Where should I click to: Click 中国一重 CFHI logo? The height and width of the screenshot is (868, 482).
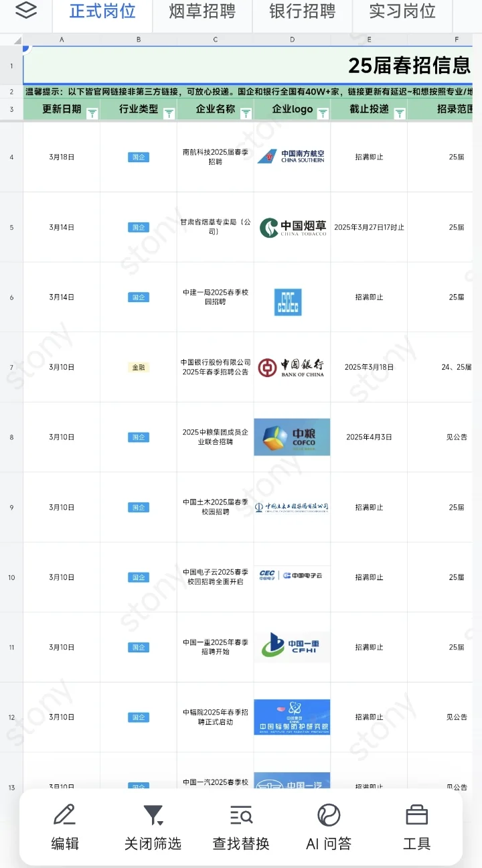point(292,646)
